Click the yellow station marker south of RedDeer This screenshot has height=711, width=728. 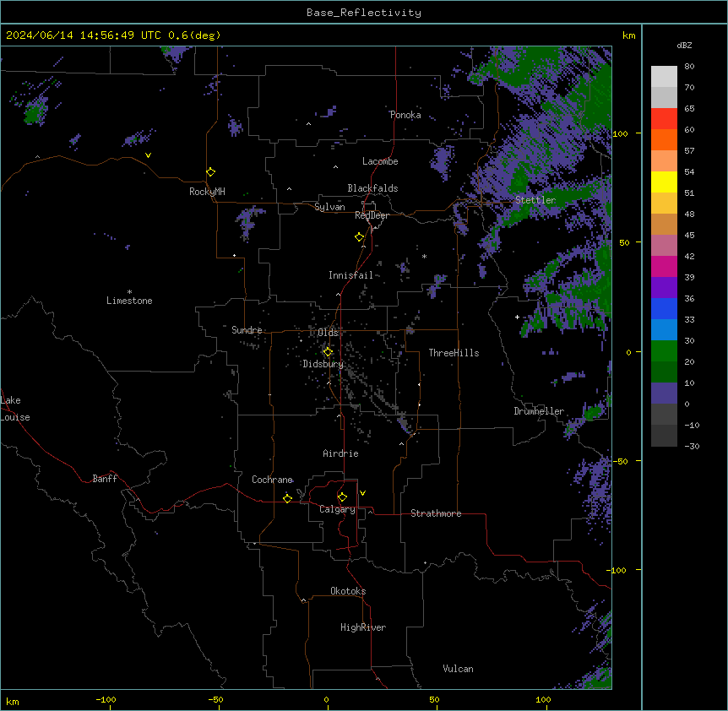[360, 237]
